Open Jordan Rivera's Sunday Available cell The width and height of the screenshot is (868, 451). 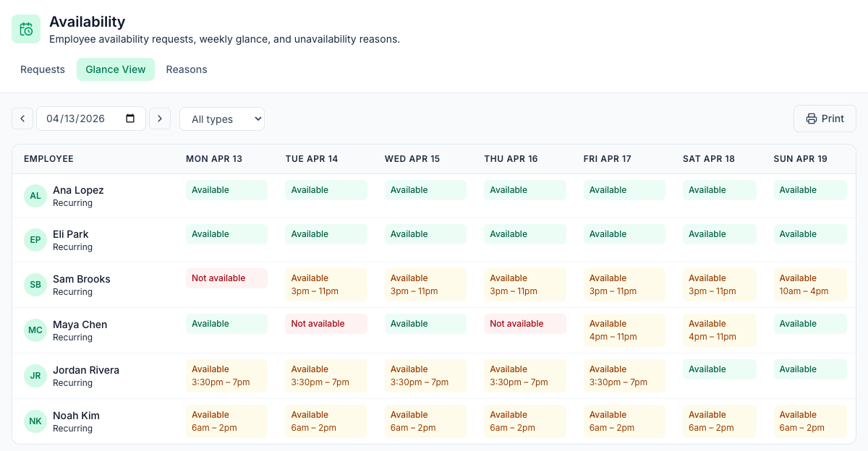(x=810, y=369)
